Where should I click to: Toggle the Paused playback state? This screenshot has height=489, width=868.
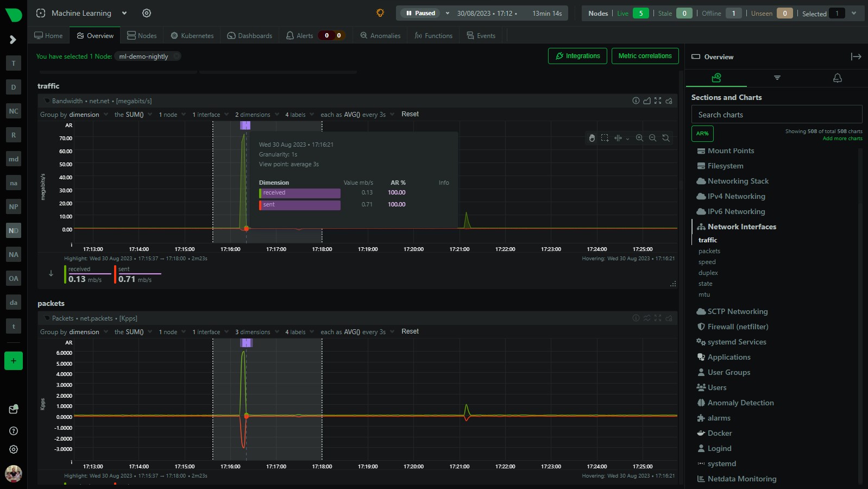(x=421, y=13)
